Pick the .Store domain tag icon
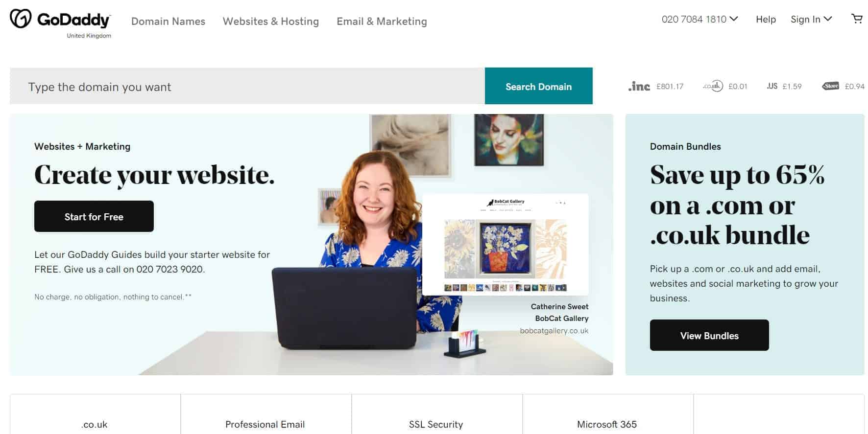The height and width of the screenshot is (434, 868). (x=830, y=86)
